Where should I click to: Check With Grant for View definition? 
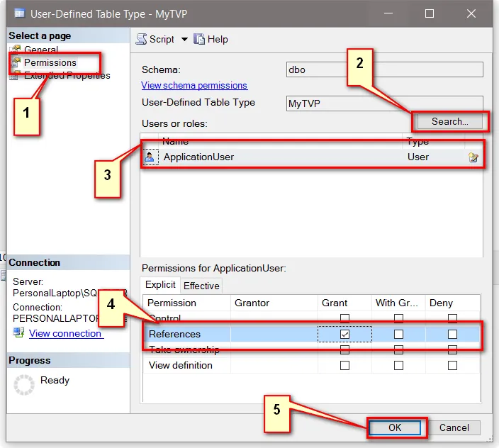pyautogui.click(x=398, y=365)
